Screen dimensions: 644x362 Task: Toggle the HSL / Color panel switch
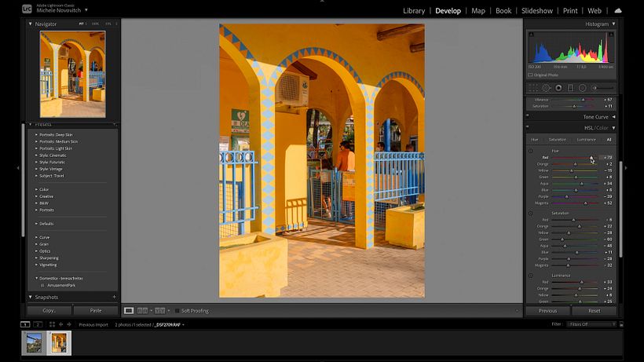tap(528, 127)
